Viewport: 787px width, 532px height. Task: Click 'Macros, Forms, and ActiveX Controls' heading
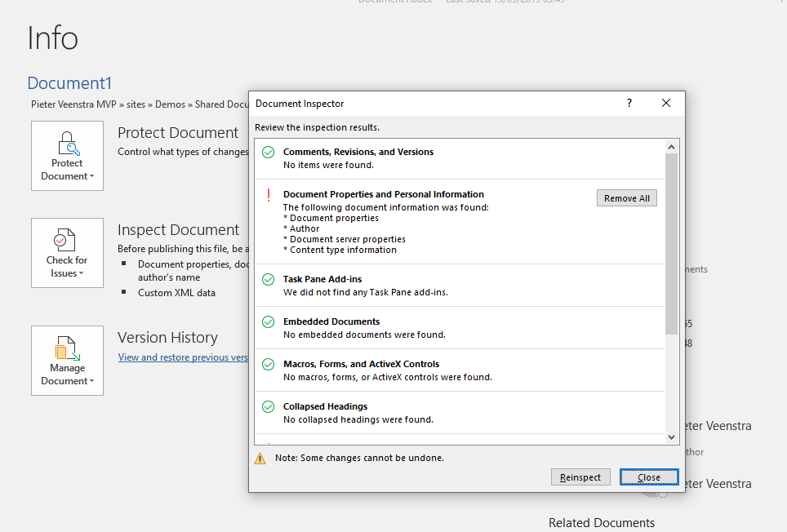(362, 364)
